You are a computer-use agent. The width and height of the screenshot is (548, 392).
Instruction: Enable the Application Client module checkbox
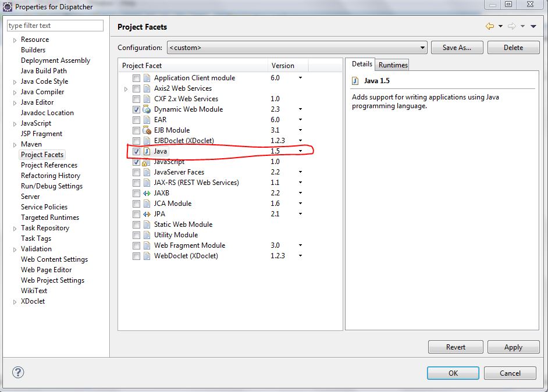click(x=136, y=78)
